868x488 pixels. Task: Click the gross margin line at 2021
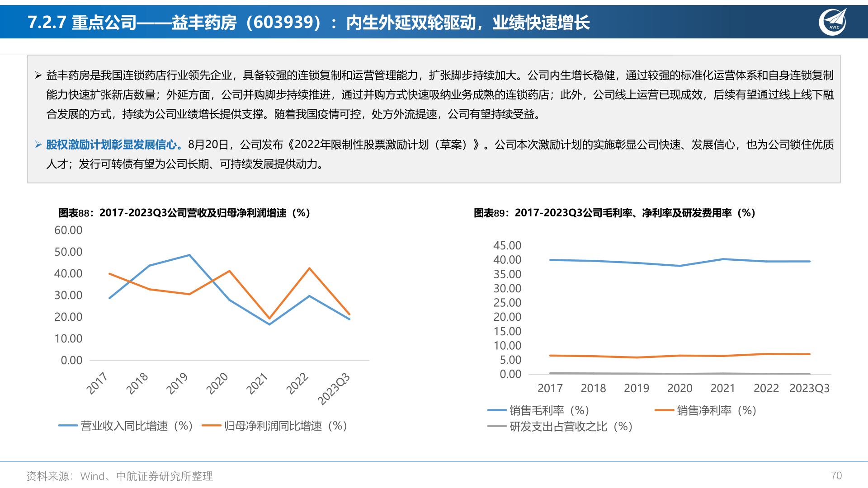point(723,259)
